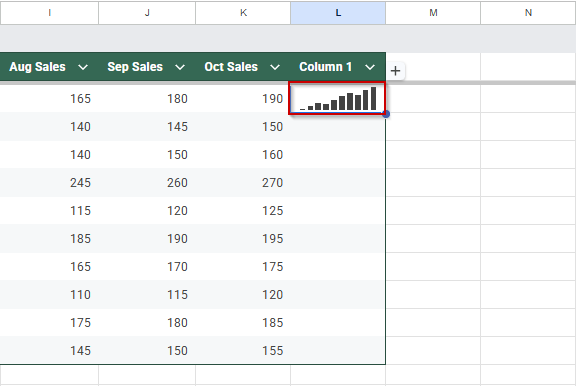This screenshot has height=386, width=576.
Task: Select the Aug Sales cell with 110
Action: 49,295
